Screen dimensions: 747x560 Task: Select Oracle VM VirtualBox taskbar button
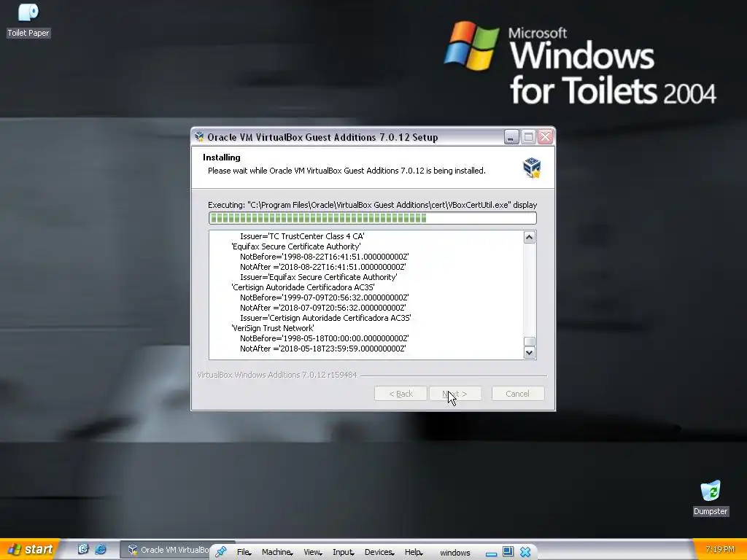tap(164, 550)
